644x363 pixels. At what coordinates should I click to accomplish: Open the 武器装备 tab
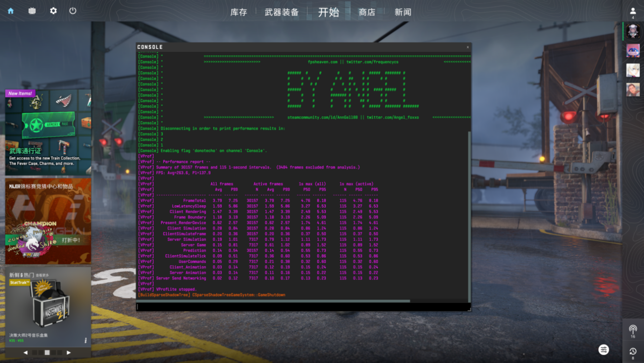point(281,12)
